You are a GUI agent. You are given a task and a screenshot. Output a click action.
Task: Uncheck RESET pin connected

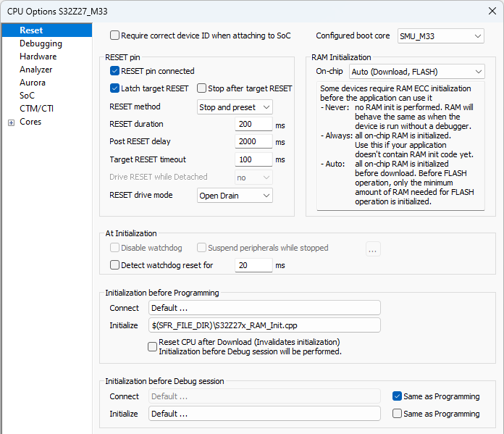click(x=115, y=71)
